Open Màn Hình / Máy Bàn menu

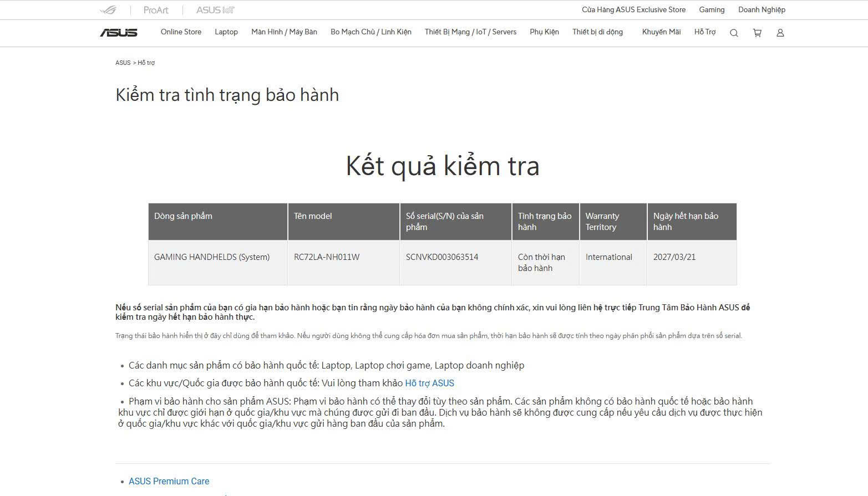coord(284,32)
